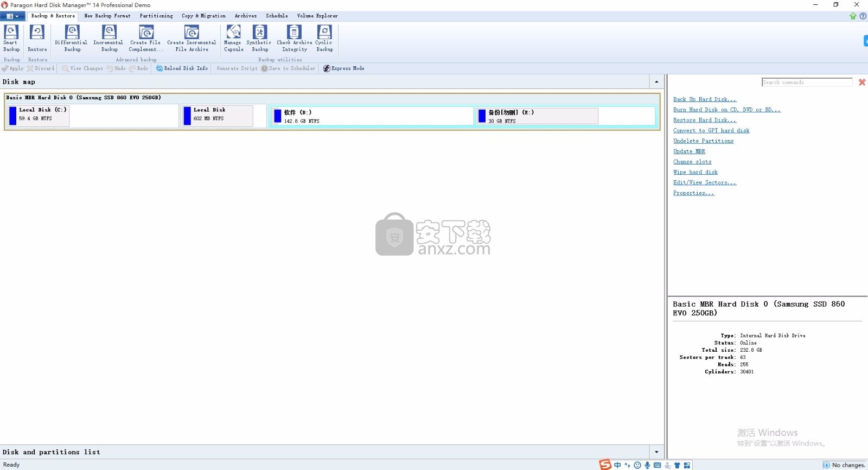
Task: Click the Sogou input method icon
Action: pyautogui.click(x=605, y=465)
